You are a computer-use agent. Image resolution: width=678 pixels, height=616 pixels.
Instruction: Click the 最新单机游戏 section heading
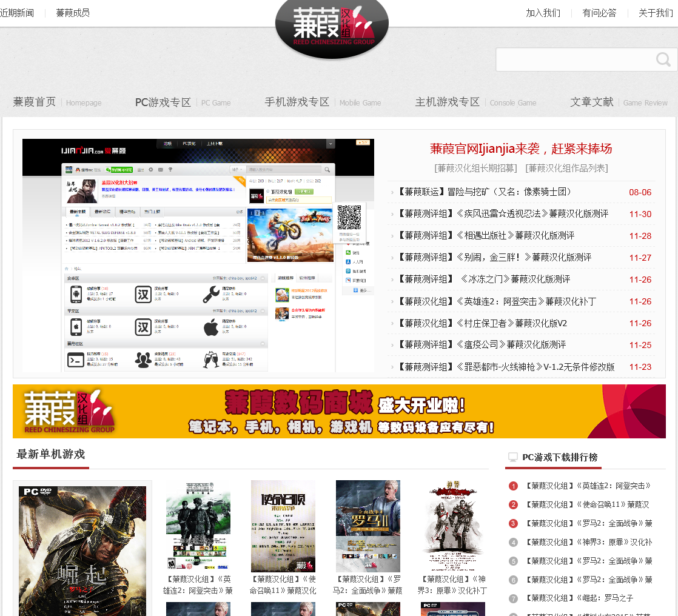pyautogui.click(x=50, y=454)
